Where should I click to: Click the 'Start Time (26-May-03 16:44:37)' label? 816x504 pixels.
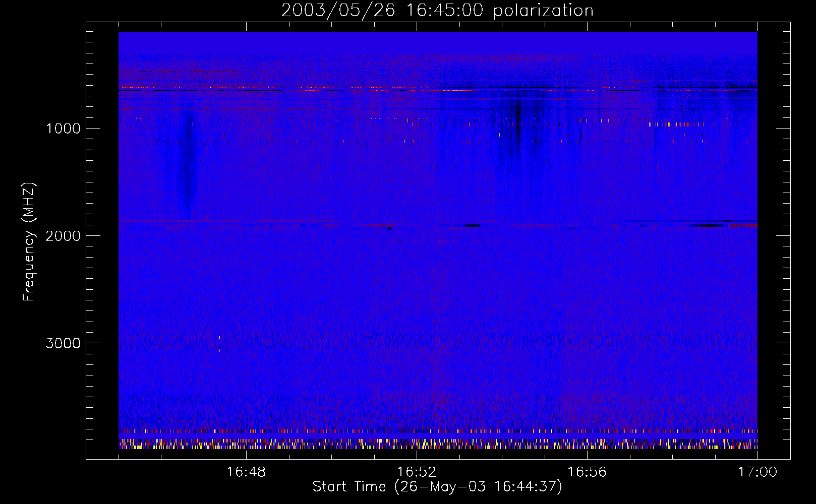click(x=437, y=487)
